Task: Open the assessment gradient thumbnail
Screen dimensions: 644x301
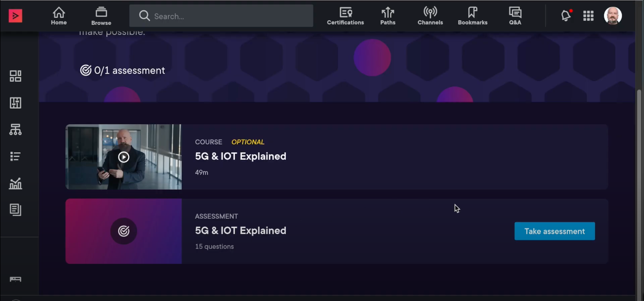Action: click(123, 231)
